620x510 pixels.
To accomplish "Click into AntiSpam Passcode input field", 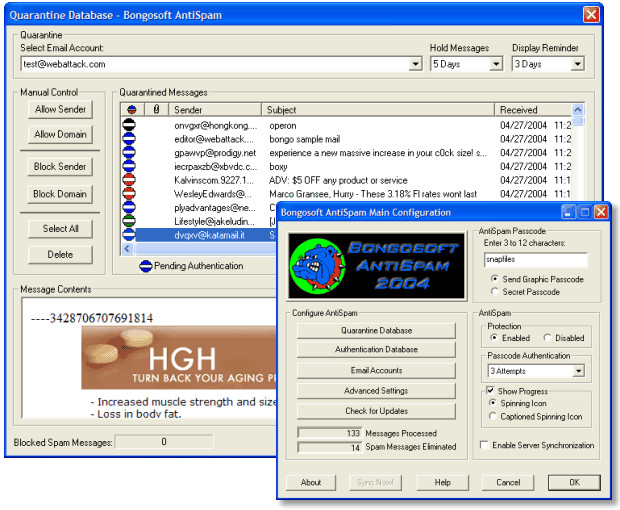I will [x=536, y=259].
